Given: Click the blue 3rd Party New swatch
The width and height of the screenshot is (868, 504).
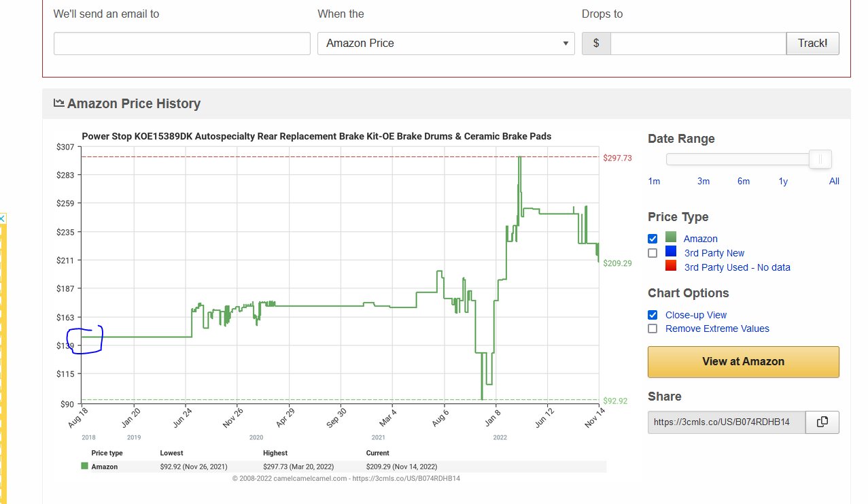Looking at the screenshot, I should point(671,252).
